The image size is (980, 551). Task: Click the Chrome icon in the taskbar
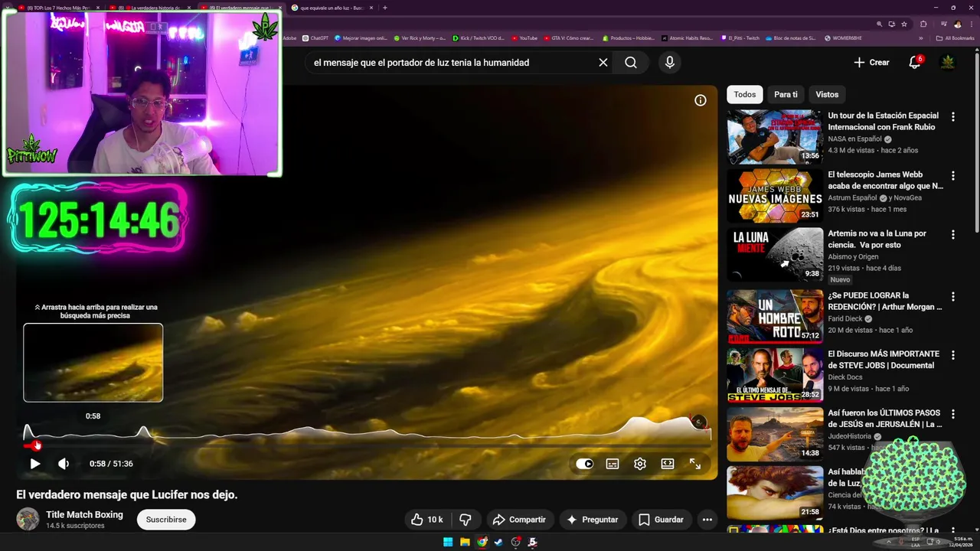click(x=482, y=542)
